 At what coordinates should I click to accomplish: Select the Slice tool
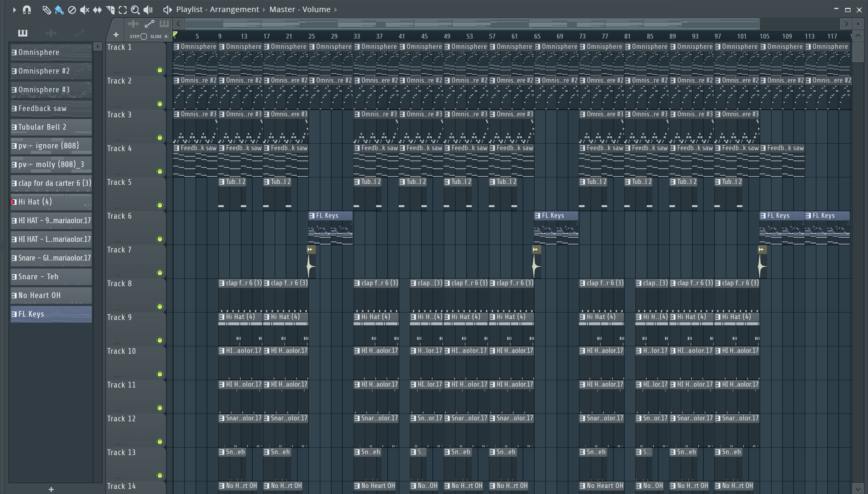(110, 10)
